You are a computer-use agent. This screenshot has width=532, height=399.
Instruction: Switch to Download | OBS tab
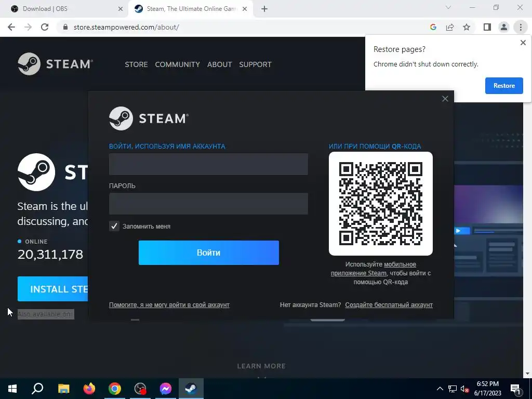pos(64,9)
